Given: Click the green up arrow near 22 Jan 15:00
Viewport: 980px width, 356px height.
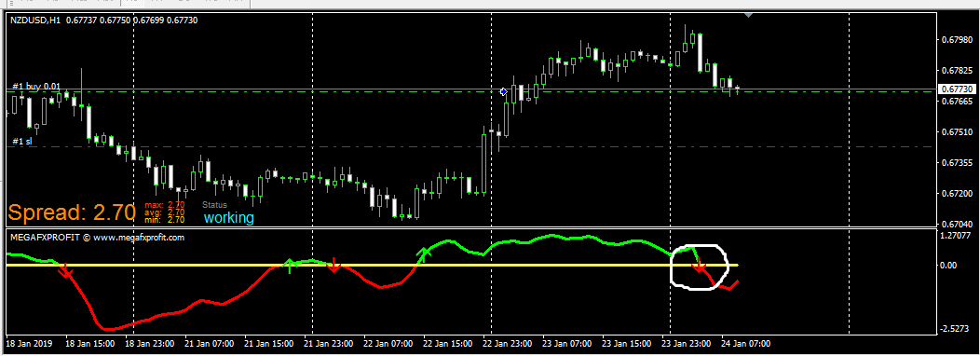Looking at the screenshot, I should (x=425, y=254).
